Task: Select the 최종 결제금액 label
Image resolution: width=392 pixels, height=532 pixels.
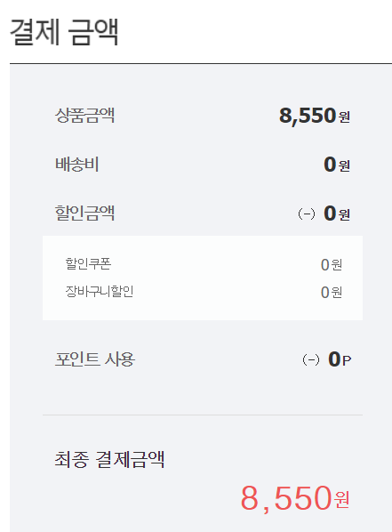Action: [x=109, y=460]
